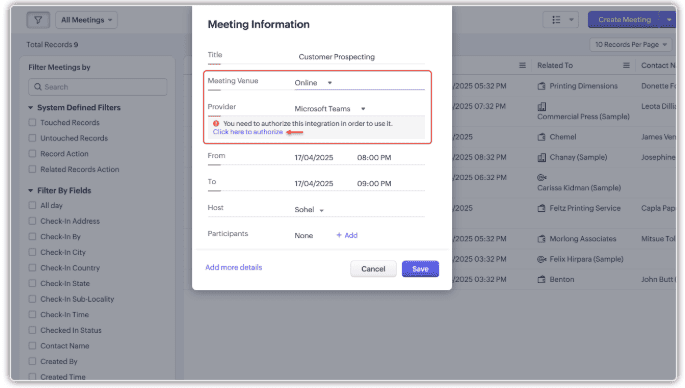Collapse the System Defined Filters section
The height and width of the screenshot is (388, 685).
(31, 107)
